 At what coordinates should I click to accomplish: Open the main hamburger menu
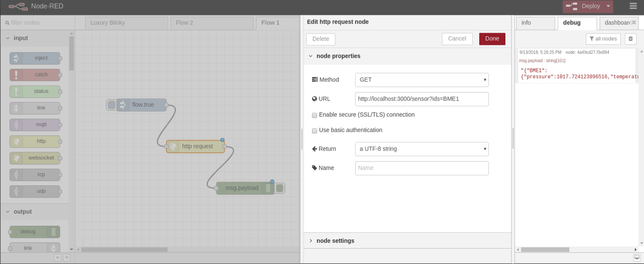(633, 6)
